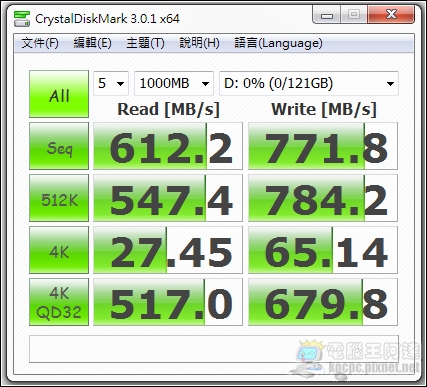
Task: Open the 編輯(E) menu
Action: point(92,43)
